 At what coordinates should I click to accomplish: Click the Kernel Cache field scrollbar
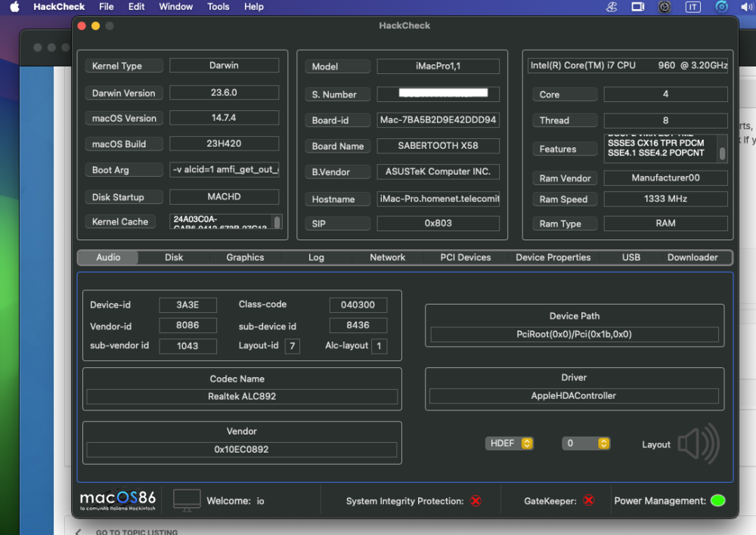click(x=277, y=221)
